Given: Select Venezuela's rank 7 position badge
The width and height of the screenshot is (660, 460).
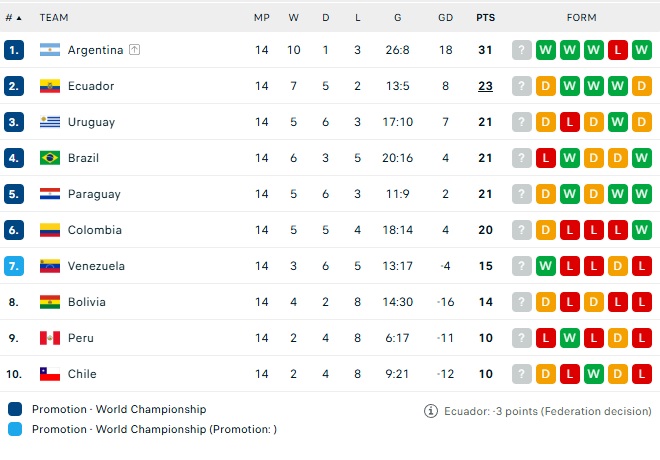Looking at the screenshot, I should [x=14, y=266].
